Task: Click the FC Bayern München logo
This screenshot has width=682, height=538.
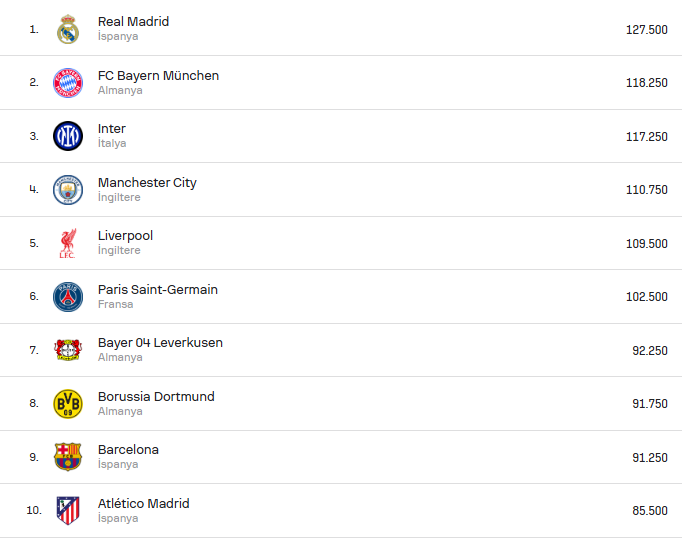Action: (68, 83)
